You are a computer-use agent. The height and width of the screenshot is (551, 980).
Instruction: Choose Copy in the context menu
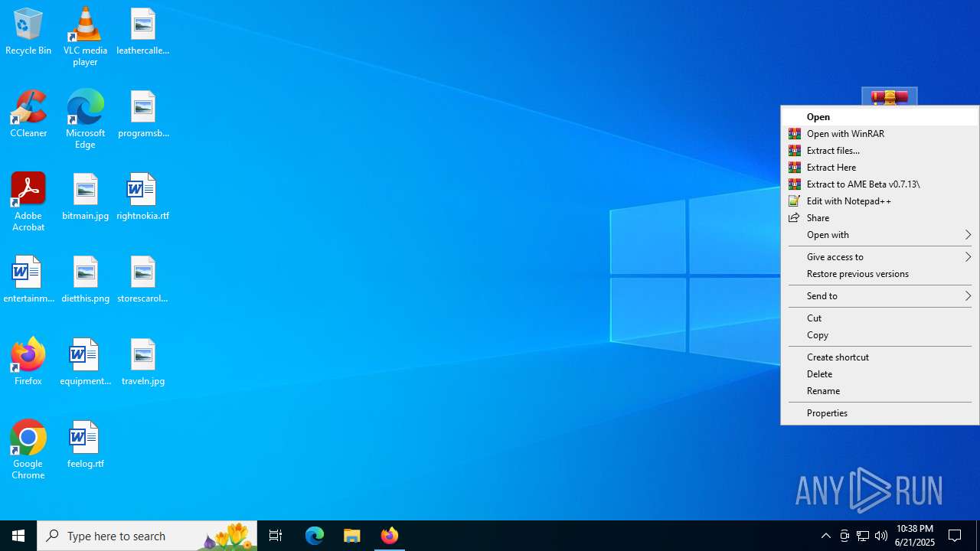[880, 335]
